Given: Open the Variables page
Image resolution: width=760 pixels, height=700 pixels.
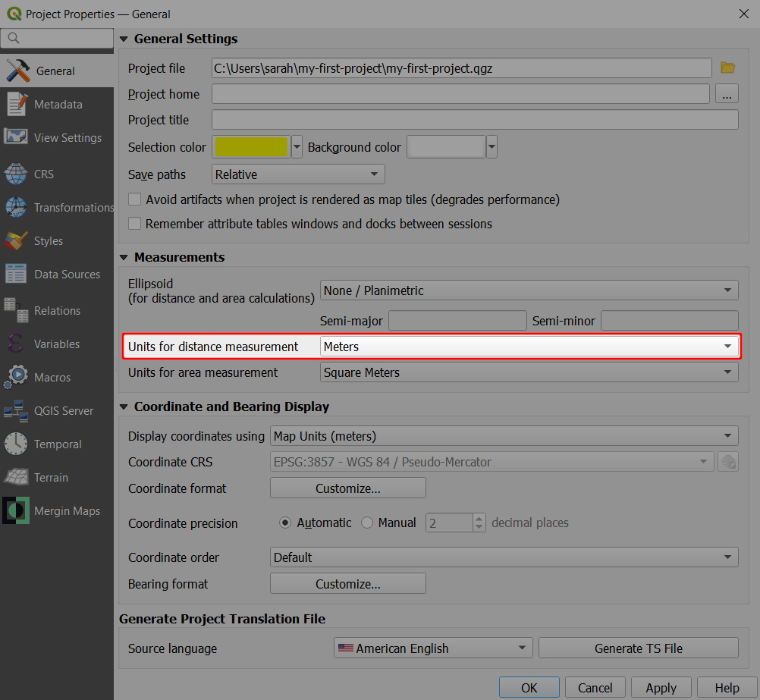Looking at the screenshot, I should pos(57,344).
